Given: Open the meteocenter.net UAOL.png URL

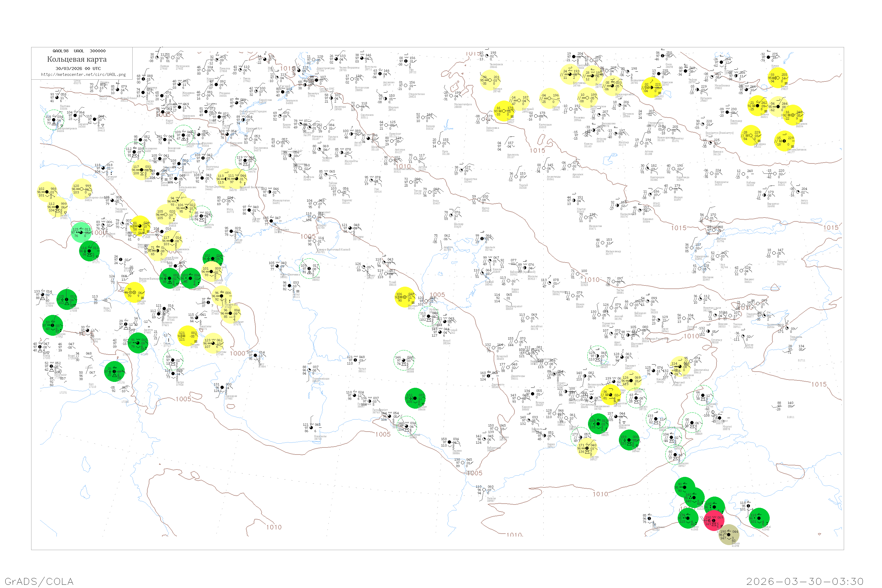Looking at the screenshot, I should pyautogui.click(x=83, y=75).
